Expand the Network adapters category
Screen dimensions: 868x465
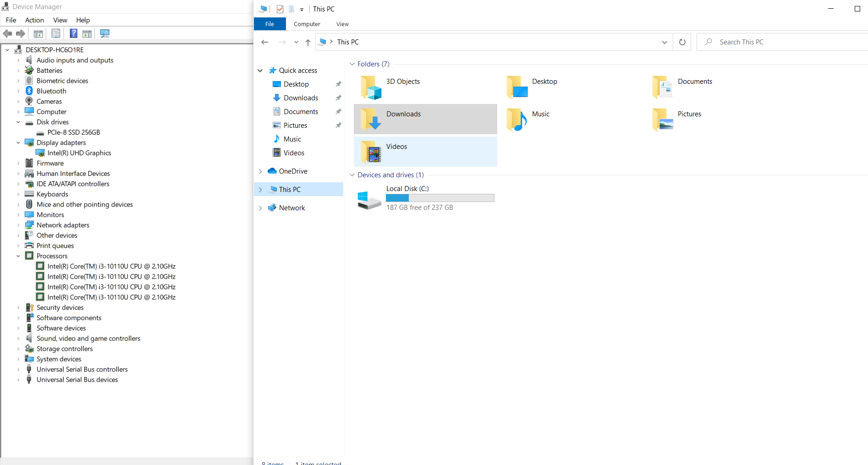point(18,225)
